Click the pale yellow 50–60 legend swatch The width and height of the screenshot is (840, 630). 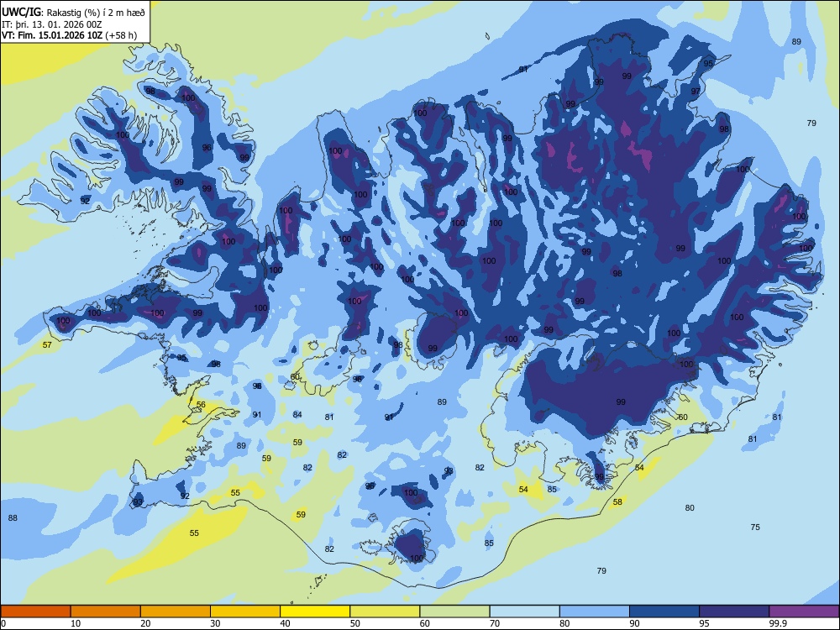[x=385, y=612]
